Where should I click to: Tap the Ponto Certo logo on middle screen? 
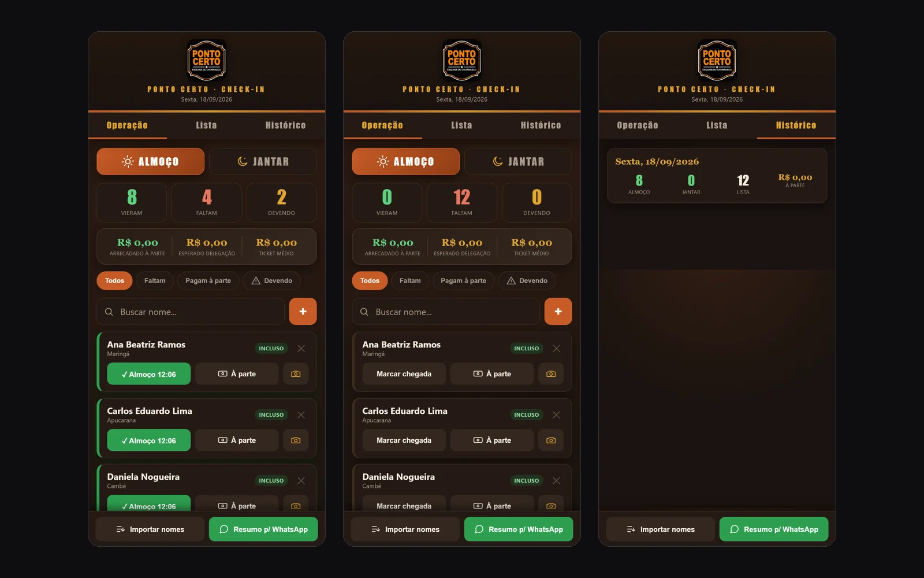(462, 60)
